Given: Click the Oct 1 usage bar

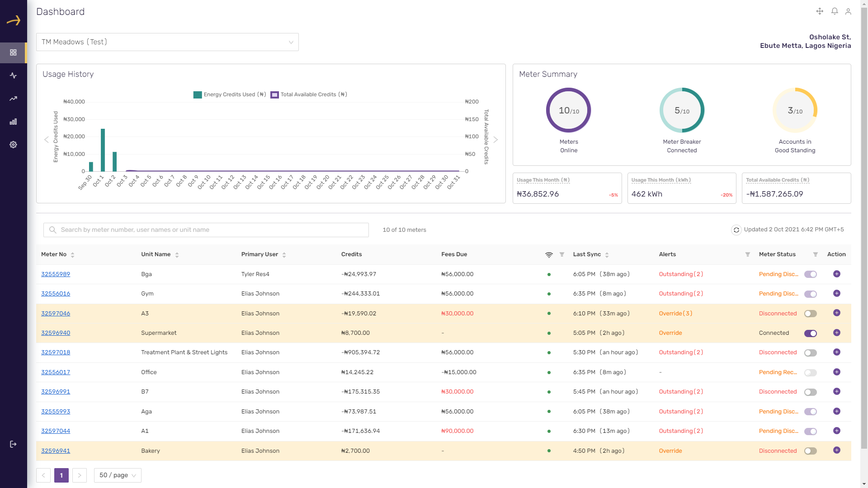Looking at the screenshot, I should pyautogui.click(x=103, y=150).
